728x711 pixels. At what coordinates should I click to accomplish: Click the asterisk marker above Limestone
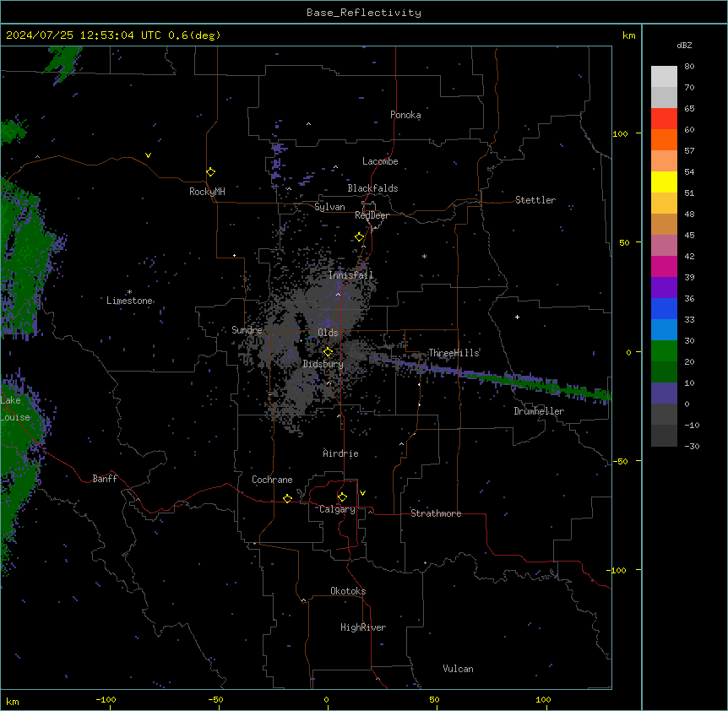129,292
